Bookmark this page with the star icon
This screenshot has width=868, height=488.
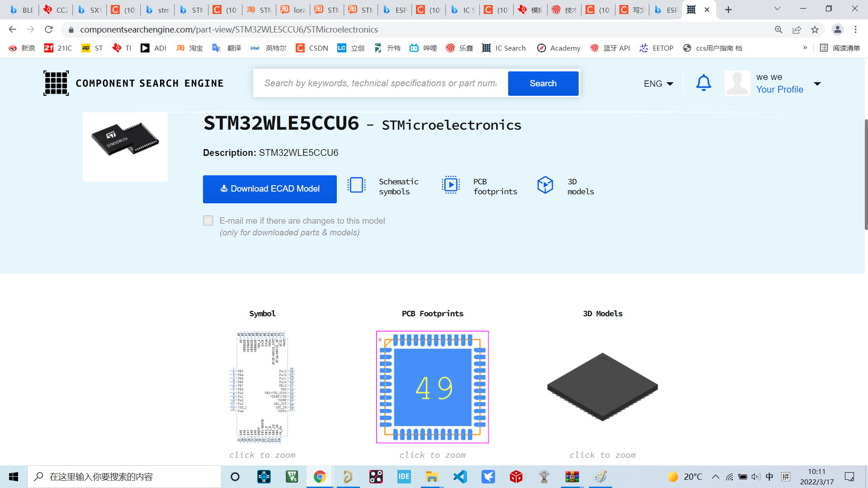pyautogui.click(x=815, y=30)
